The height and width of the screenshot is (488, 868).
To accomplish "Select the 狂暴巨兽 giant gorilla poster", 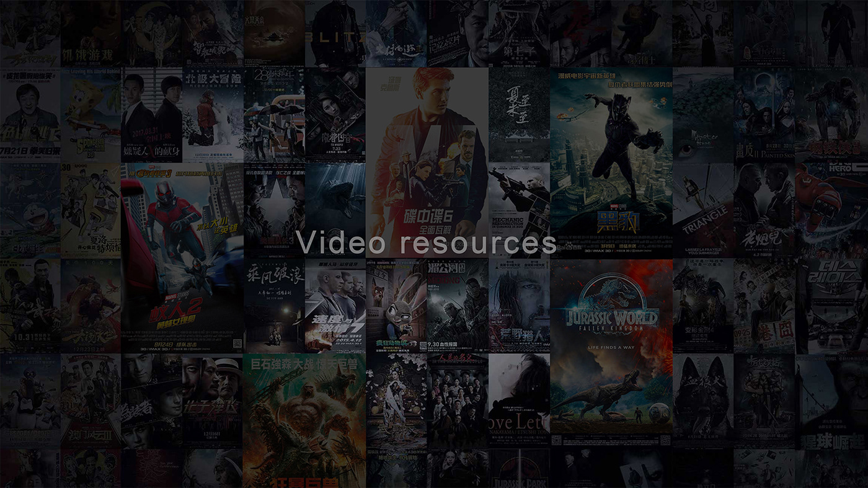I will click(304, 420).
